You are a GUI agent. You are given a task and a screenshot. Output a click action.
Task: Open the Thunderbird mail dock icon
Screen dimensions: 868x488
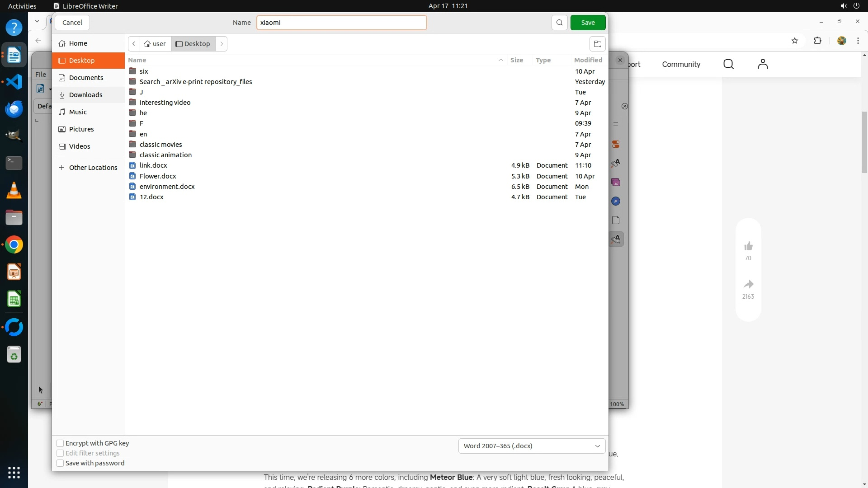(14, 109)
